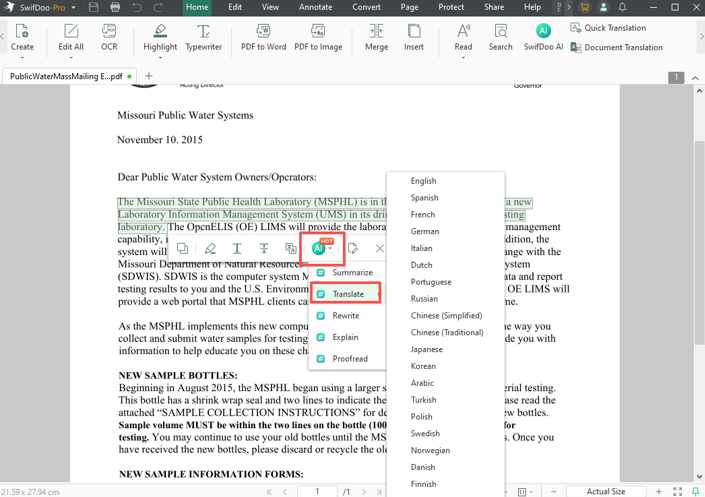Switch to the Protect tab
The height and width of the screenshot is (497, 705).
pos(451,7)
